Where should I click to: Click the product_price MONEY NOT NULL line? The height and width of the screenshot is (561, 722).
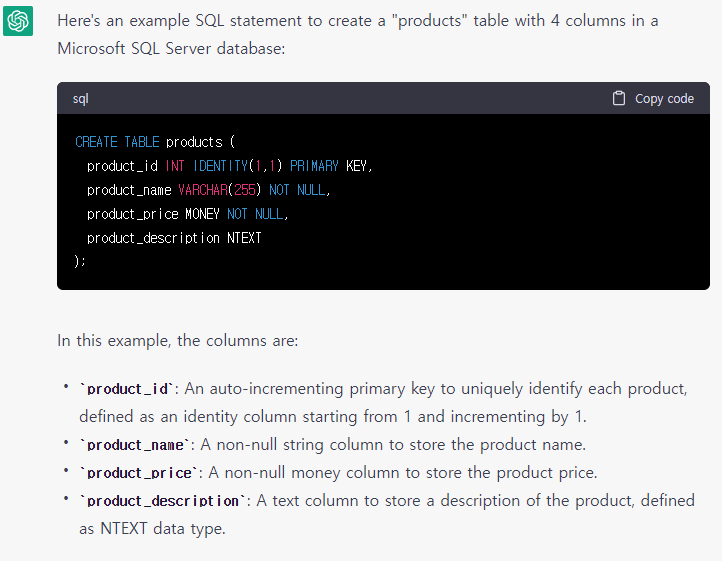point(187,214)
